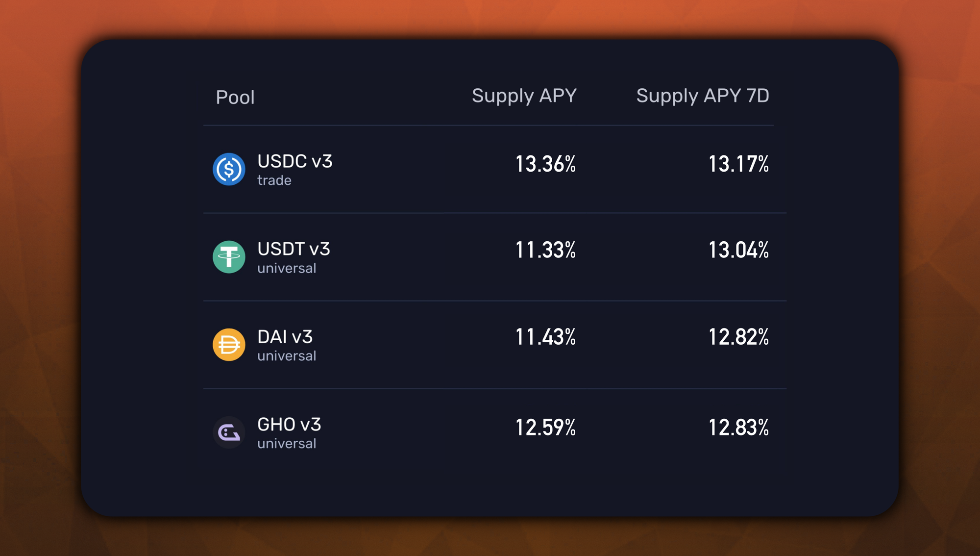Open the USDC v3 pool
The width and height of the screenshot is (980, 556).
point(295,161)
